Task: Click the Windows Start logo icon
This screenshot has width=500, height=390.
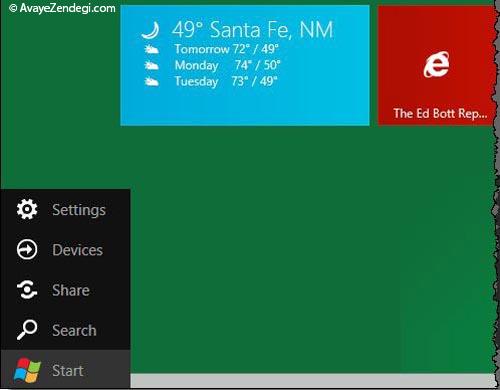Action: 27,370
